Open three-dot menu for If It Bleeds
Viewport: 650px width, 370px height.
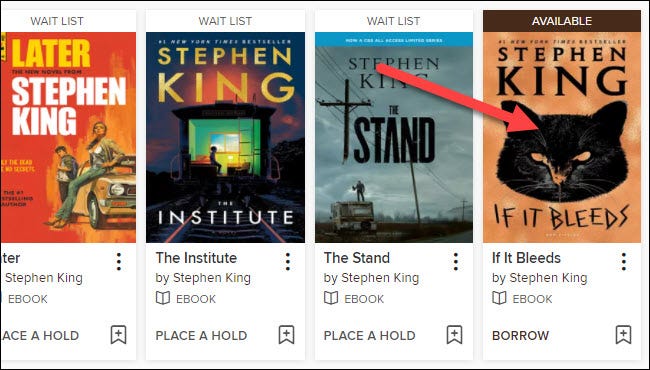coord(623,261)
